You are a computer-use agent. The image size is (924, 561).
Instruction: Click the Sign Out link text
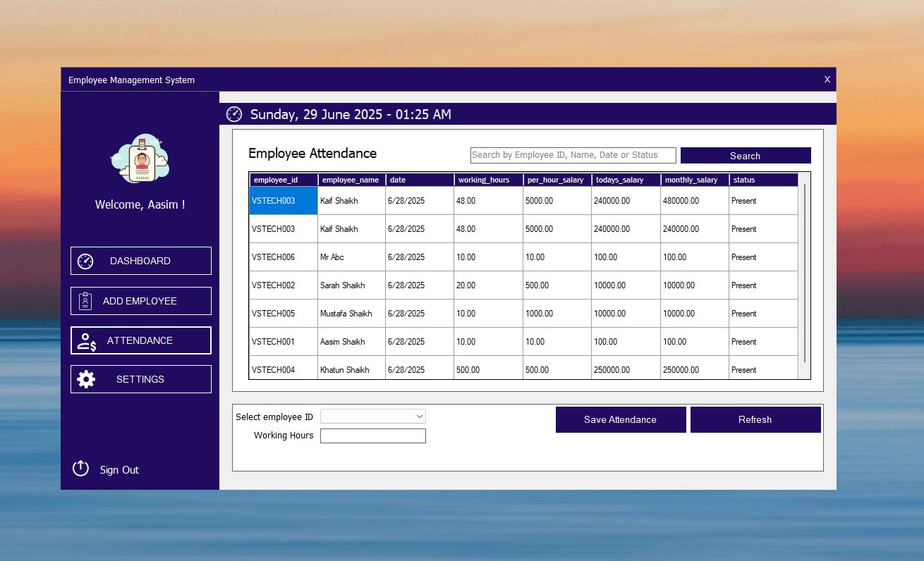(119, 470)
